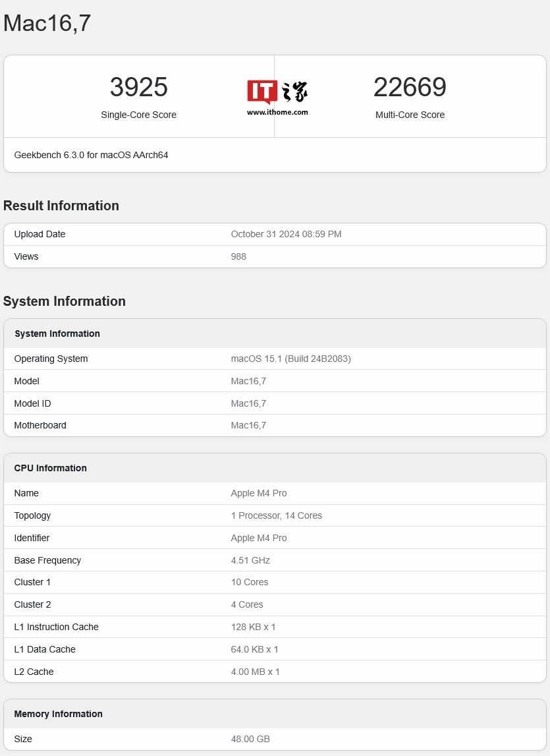Screen dimensions: 550x756
Task: Click the 48.00 GB memory size value
Action: (250, 739)
